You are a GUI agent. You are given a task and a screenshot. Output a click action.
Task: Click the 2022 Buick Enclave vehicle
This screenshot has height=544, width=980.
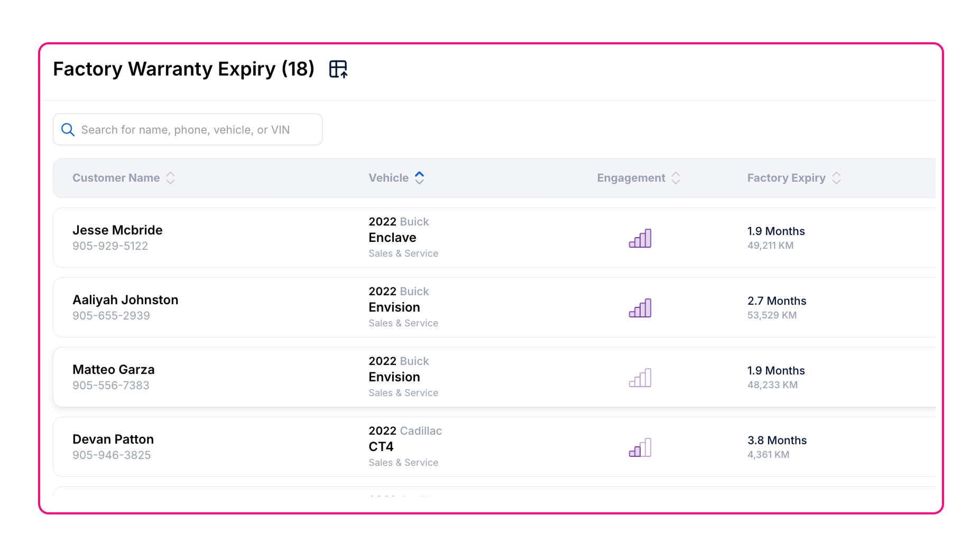399,230
